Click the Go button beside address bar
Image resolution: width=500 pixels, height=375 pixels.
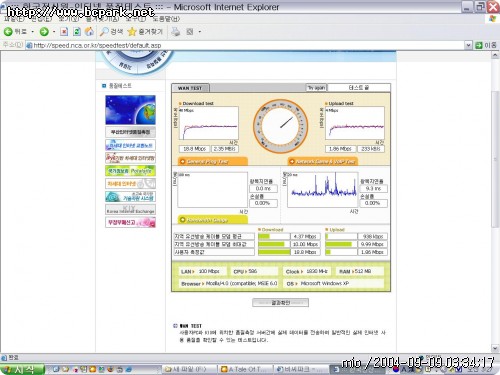coord(486,45)
